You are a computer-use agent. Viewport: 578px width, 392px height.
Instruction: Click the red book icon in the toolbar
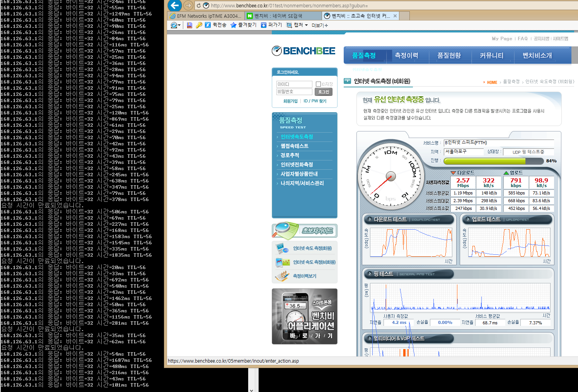(189, 25)
